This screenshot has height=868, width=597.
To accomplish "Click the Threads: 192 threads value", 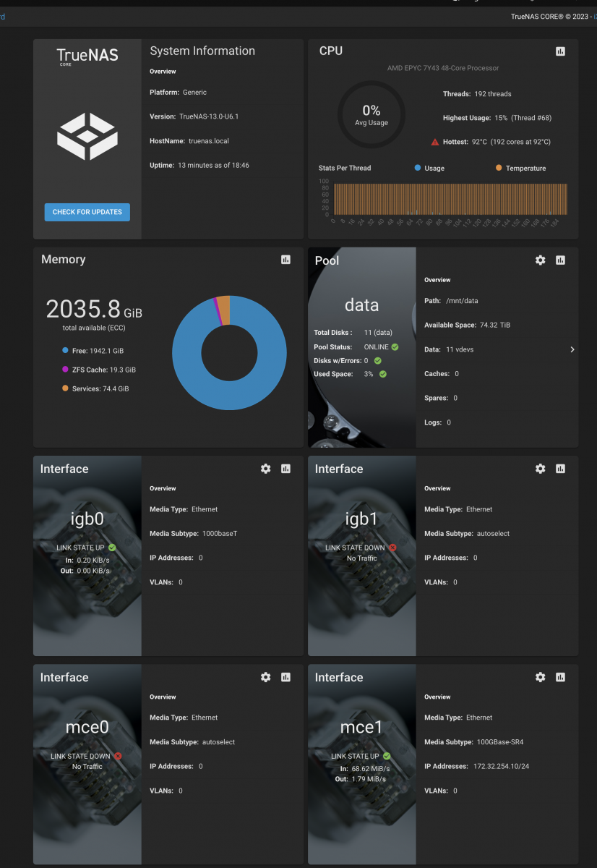I will 477,94.
